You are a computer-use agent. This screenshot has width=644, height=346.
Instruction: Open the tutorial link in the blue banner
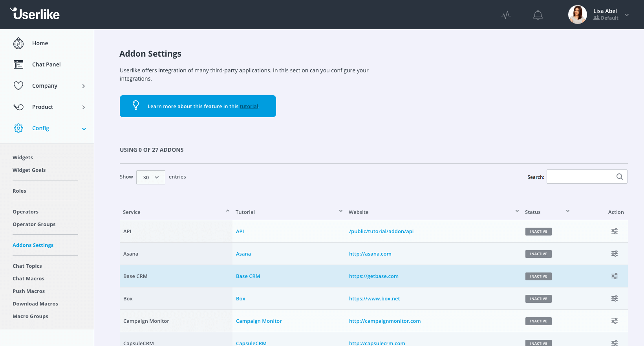(249, 106)
